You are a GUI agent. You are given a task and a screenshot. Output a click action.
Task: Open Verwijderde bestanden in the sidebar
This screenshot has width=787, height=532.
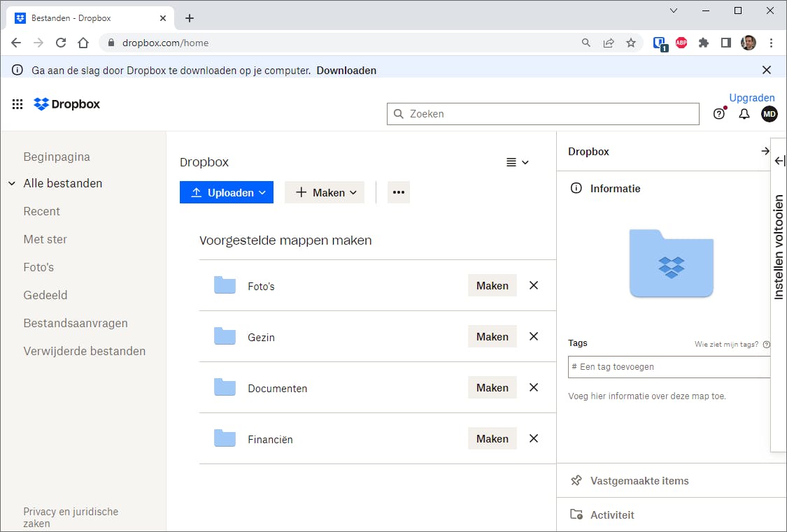coord(84,351)
